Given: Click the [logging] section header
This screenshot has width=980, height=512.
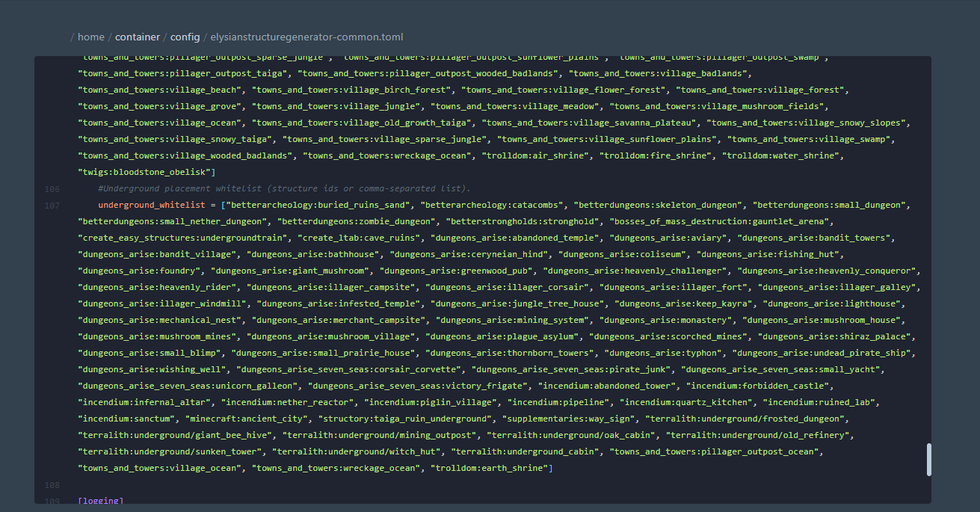Looking at the screenshot, I should click(x=100, y=501).
